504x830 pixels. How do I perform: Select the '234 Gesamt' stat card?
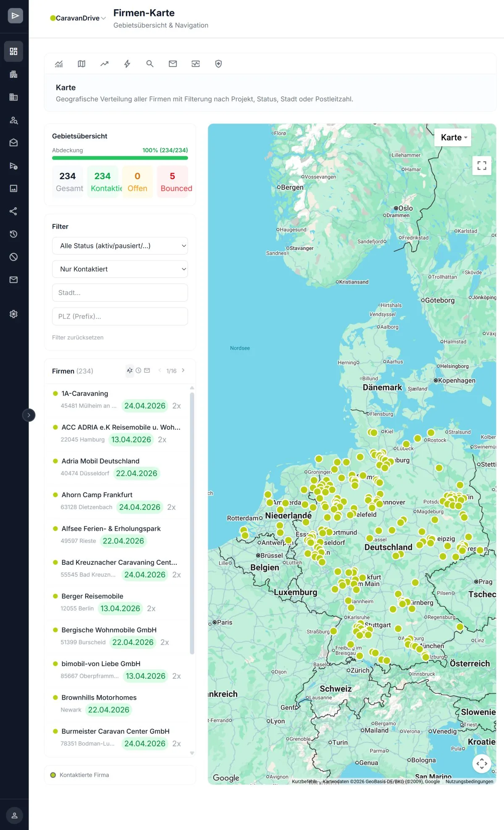coord(68,182)
